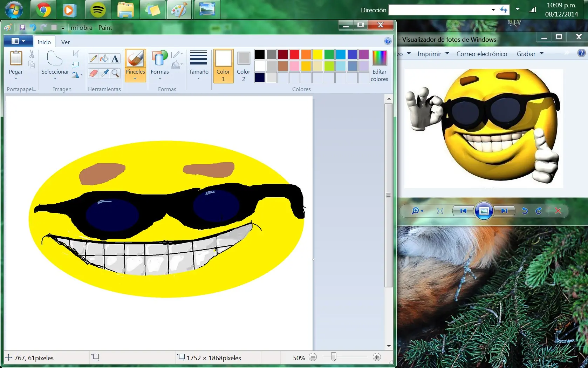Open the Pegar dropdown arrow
The width and height of the screenshot is (588, 368).
click(x=16, y=79)
